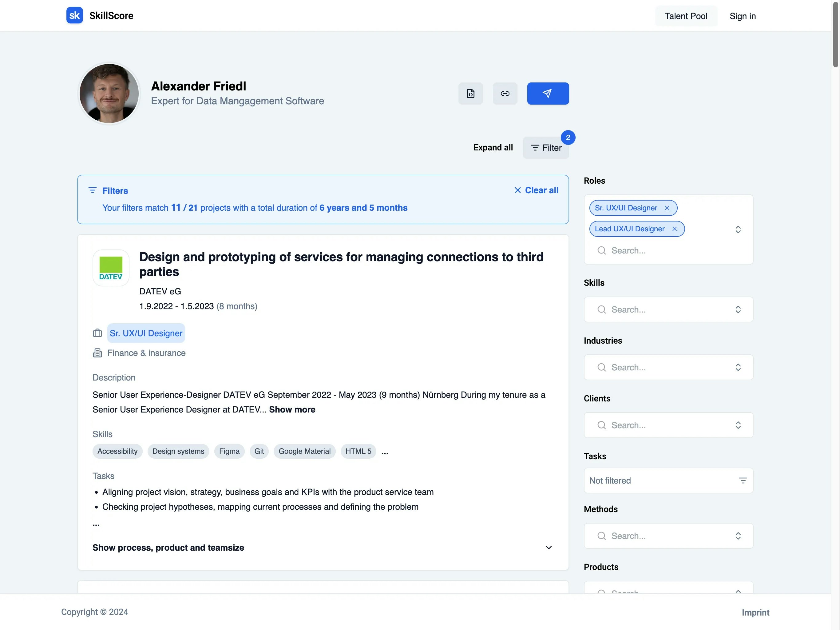Viewport: 840px width, 630px height.
Task: Click the DATEV company logo
Action: (111, 268)
